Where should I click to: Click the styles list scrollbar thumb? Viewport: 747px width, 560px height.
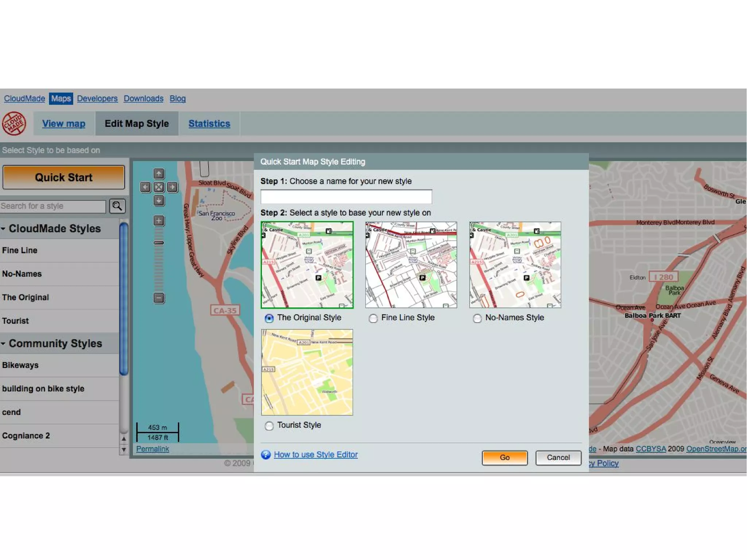[124, 299]
